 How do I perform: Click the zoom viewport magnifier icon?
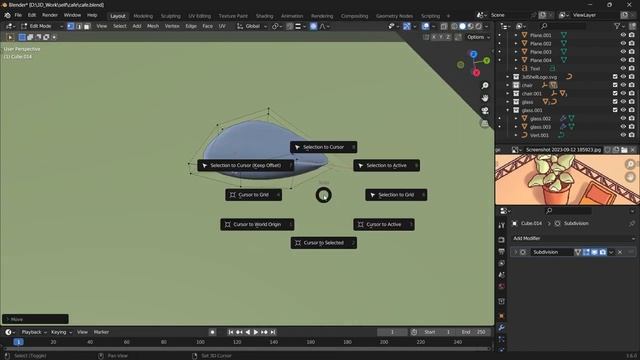pyautogui.click(x=484, y=85)
